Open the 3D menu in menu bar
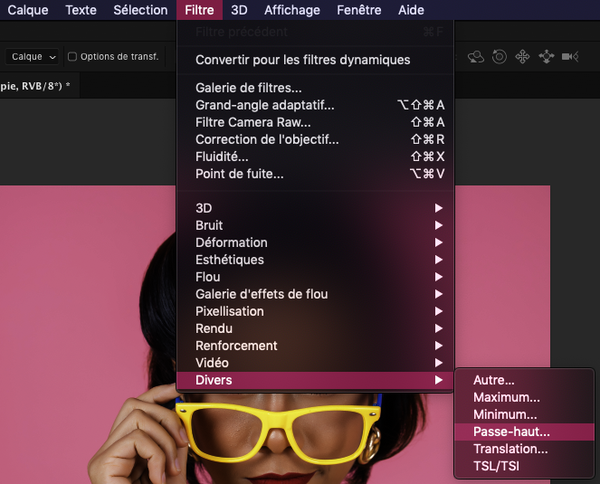 (239, 10)
